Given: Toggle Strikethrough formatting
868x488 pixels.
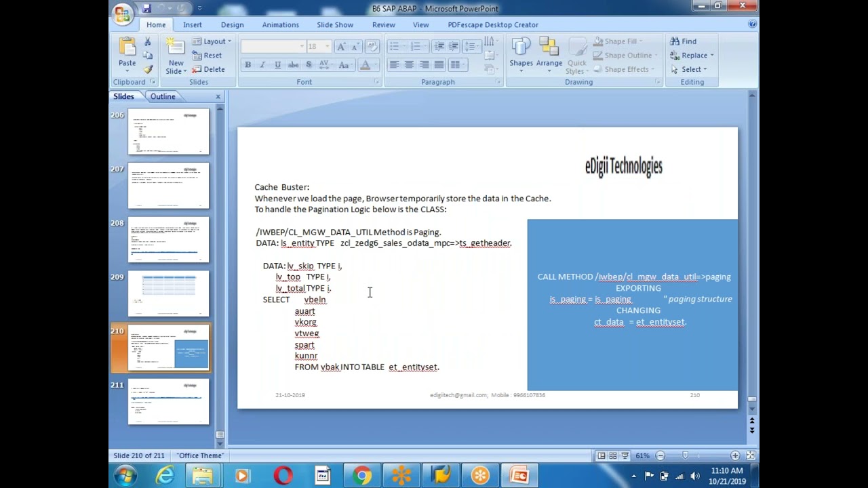Looking at the screenshot, I should coord(293,65).
